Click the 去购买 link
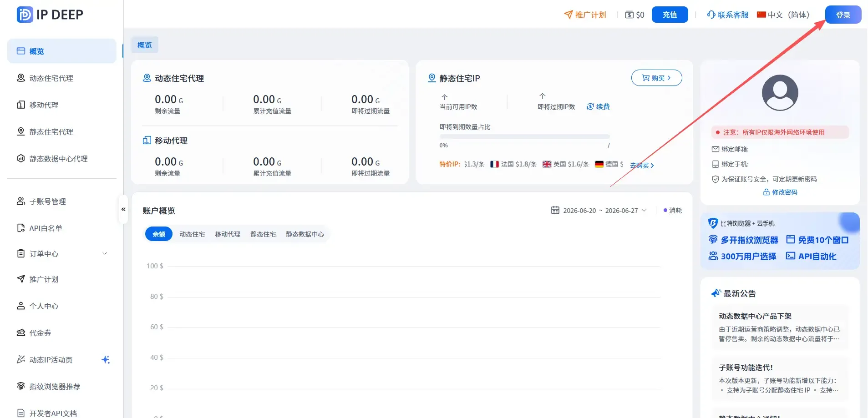The image size is (868, 418). pyautogui.click(x=642, y=165)
